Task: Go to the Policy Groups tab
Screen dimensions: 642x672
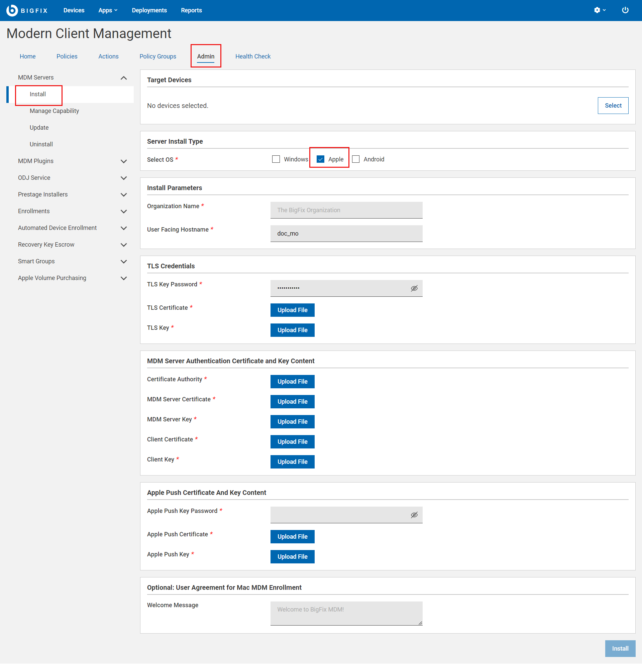Action: [x=158, y=56]
